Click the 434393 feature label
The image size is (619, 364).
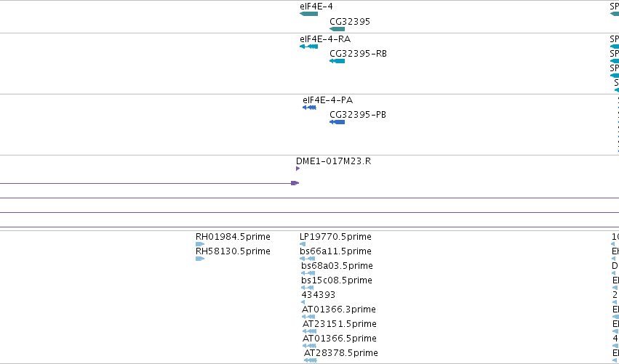point(318,294)
